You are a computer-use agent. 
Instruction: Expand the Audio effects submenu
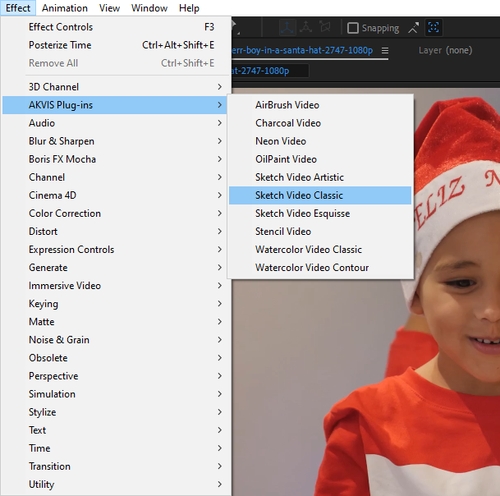(x=115, y=123)
